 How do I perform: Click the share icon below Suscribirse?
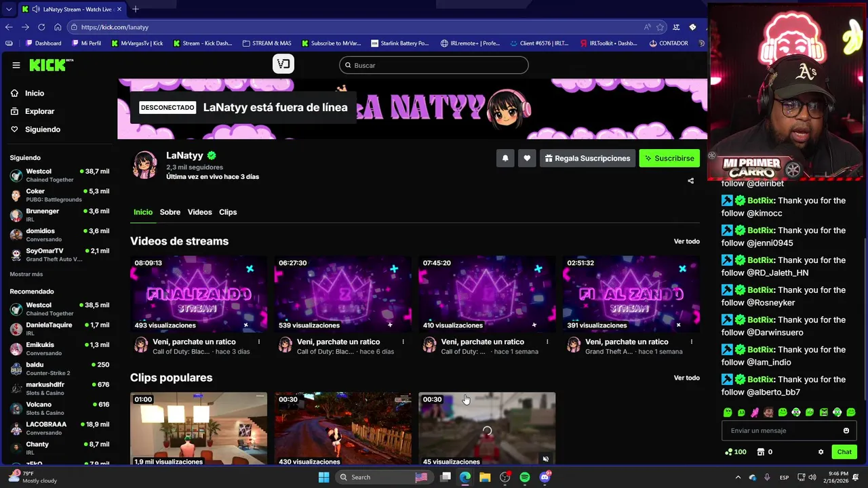coord(690,181)
